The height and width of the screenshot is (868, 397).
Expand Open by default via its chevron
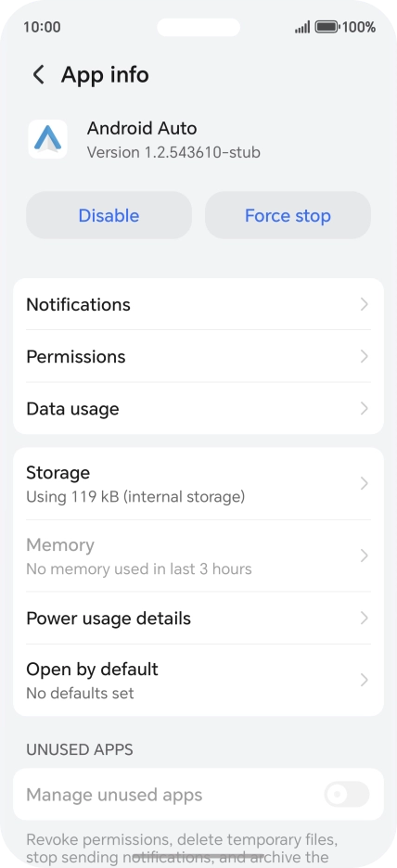pyautogui.click(x=364, y=680)
